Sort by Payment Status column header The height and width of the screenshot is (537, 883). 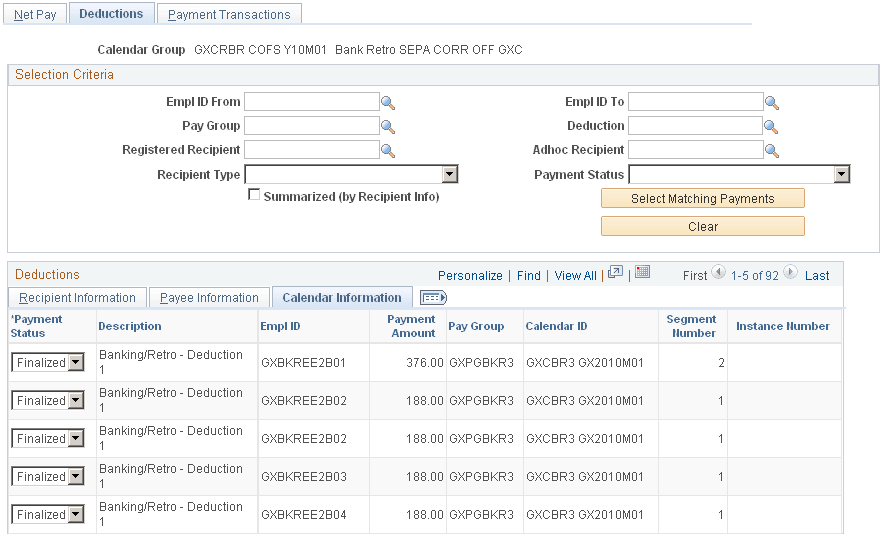click(36, 326)
